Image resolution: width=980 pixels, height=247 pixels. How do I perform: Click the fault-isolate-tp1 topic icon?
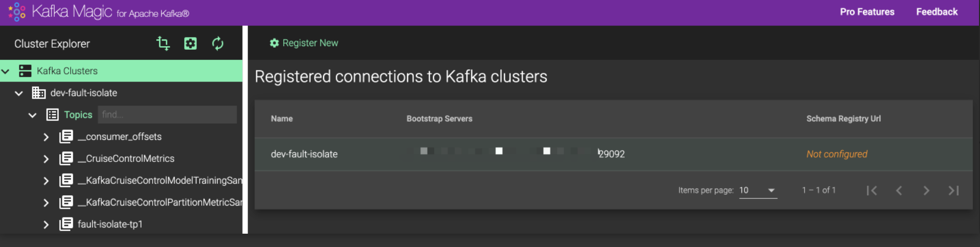point(66,224)
